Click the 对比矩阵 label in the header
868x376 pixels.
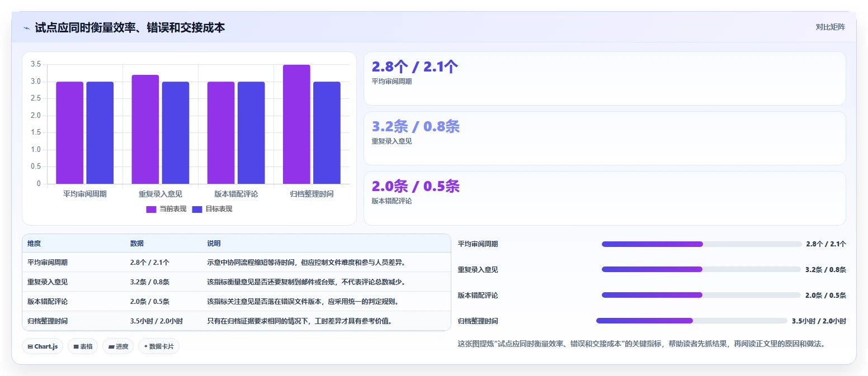coord(830,27)
